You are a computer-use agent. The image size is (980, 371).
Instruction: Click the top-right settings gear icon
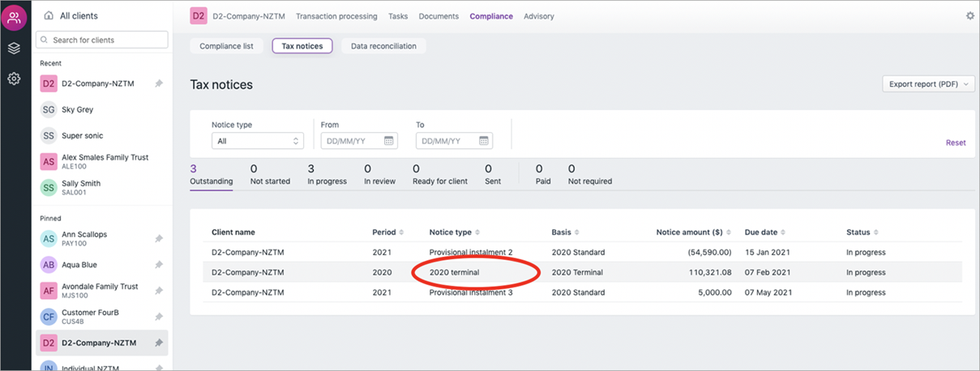tap(970, 15)
